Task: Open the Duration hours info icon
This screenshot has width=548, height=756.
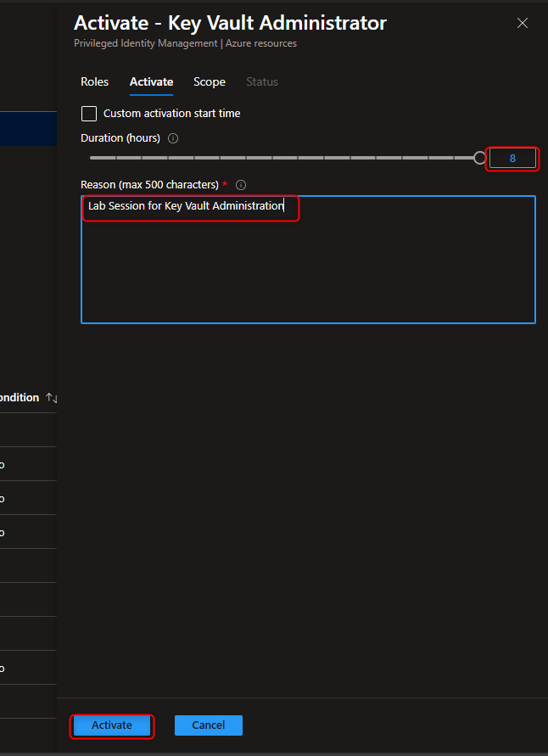Action: pyautogui.click(x=173, y=138)
